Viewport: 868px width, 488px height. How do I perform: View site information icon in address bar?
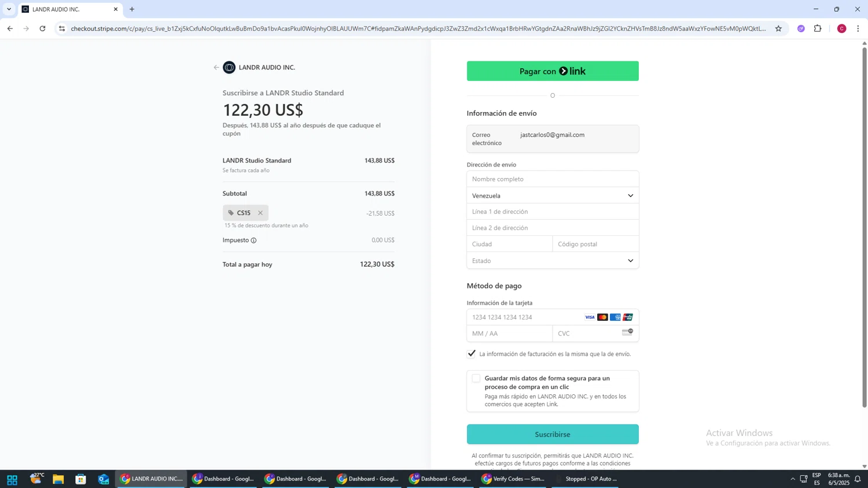tap(62, 28)
